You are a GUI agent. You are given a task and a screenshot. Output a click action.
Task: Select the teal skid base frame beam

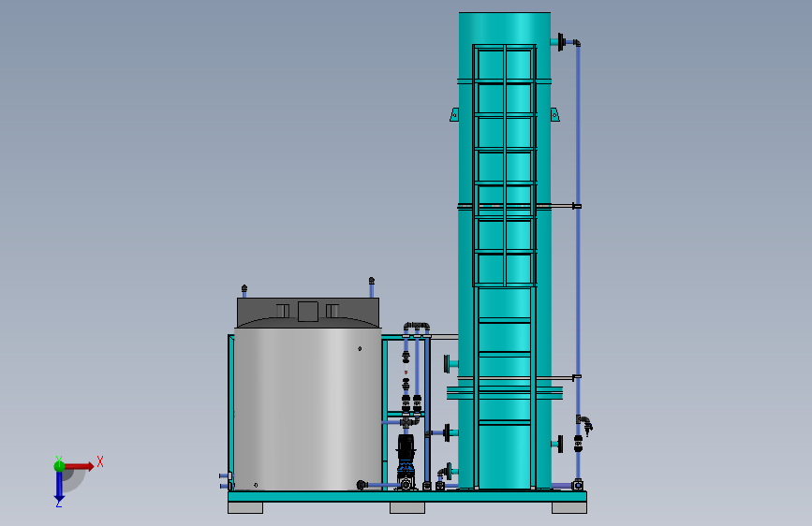[407, 496]
